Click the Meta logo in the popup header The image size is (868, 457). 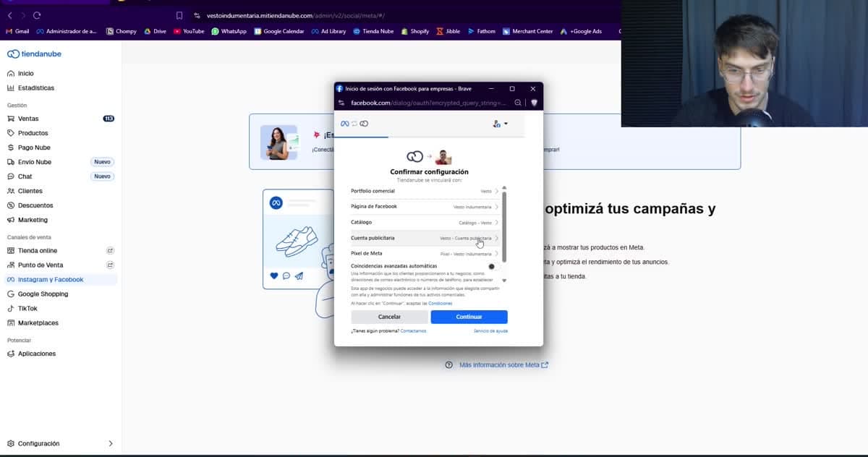[x=345, y=124]
